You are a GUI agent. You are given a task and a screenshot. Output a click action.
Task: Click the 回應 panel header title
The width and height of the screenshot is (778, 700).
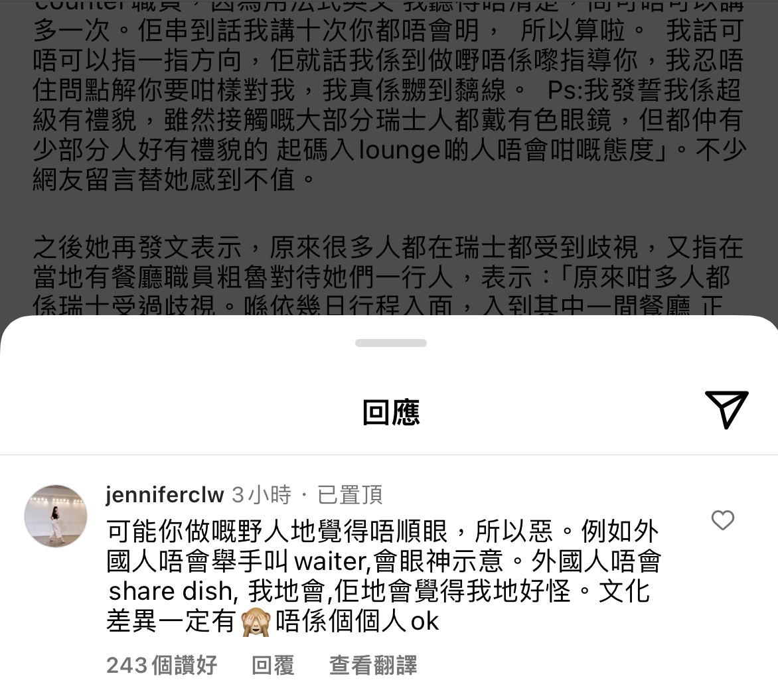pos(391,412)
